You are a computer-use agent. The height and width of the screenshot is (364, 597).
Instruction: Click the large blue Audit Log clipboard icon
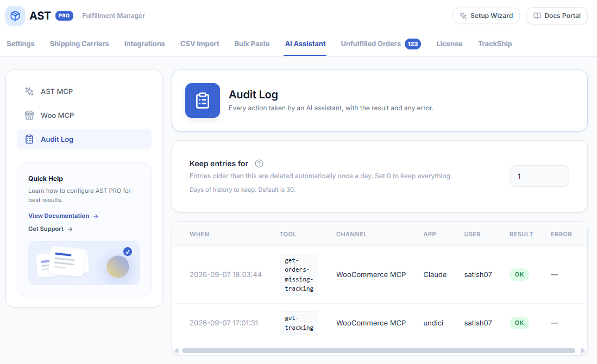tap(203, 101)
